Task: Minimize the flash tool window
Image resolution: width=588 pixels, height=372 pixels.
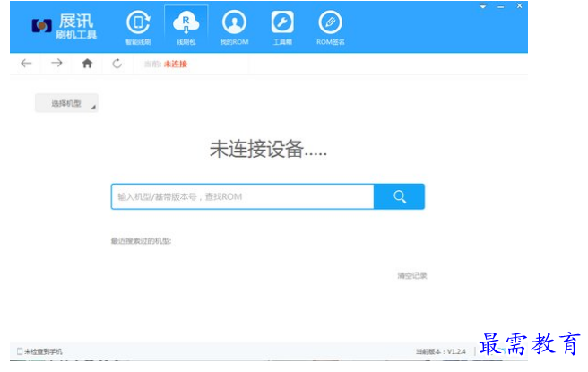Action: tap(501, 7)
